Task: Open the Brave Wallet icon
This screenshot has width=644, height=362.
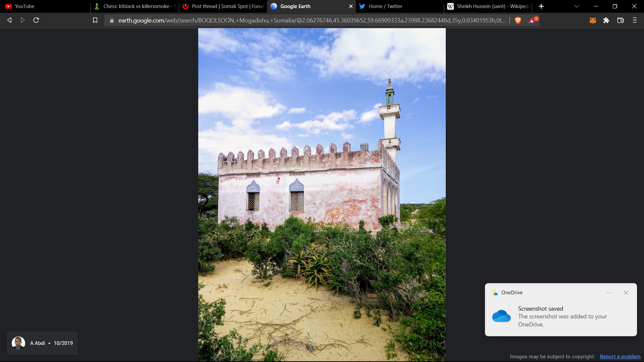Action: coord(621,20)
